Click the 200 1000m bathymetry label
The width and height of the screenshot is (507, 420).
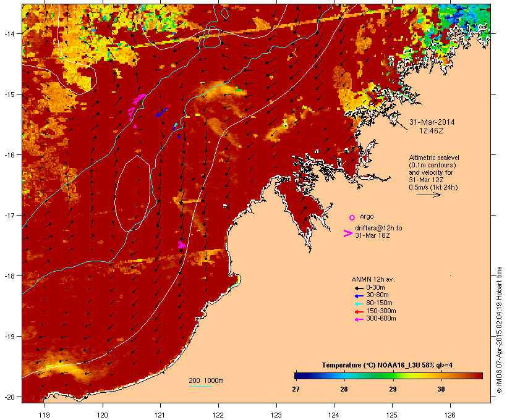[206, 380]
